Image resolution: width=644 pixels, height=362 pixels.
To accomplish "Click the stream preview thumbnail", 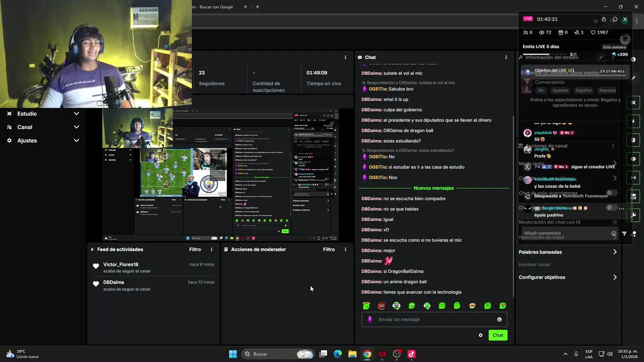I will [x=220, y=175].
